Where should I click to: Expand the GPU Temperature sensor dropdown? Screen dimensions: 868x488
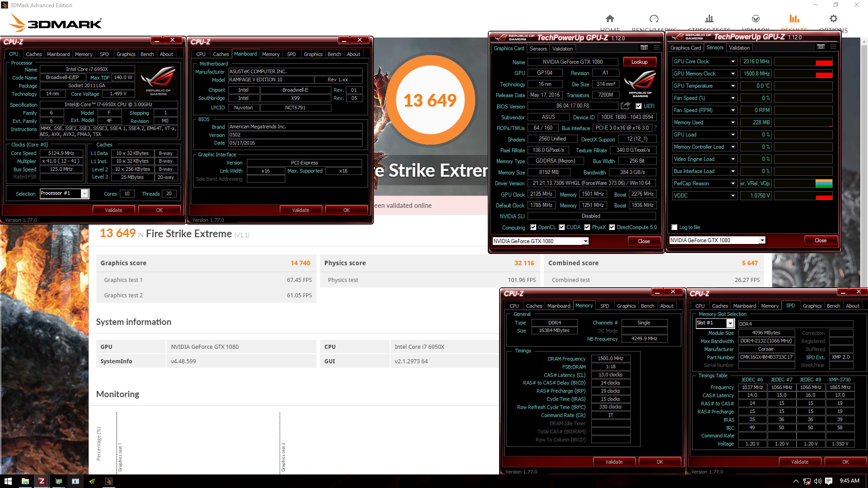(x=733, y=86)
